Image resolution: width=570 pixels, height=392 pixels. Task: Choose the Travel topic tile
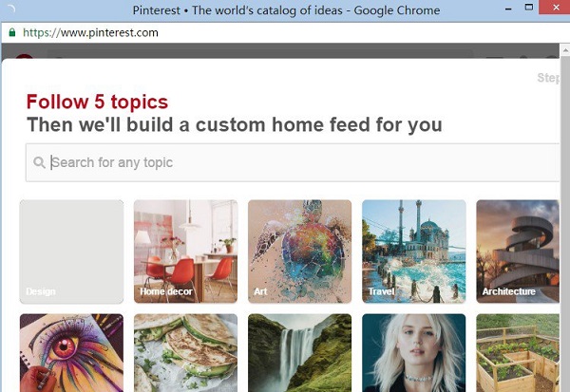point(414,252)
